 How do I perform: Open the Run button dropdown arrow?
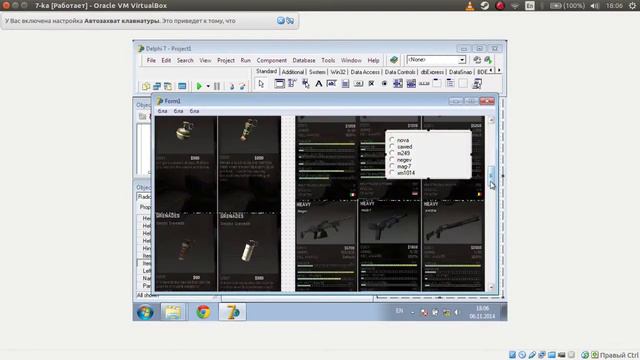pos(207,86)
